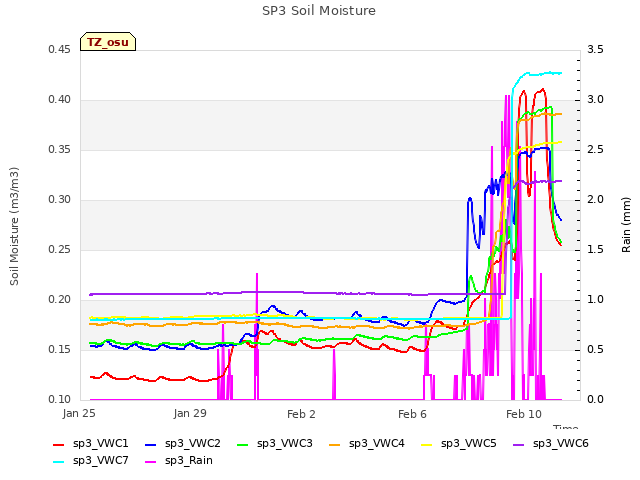Select the sp3_Rain legend entry
640x480 pixels.
click(179, 461)
